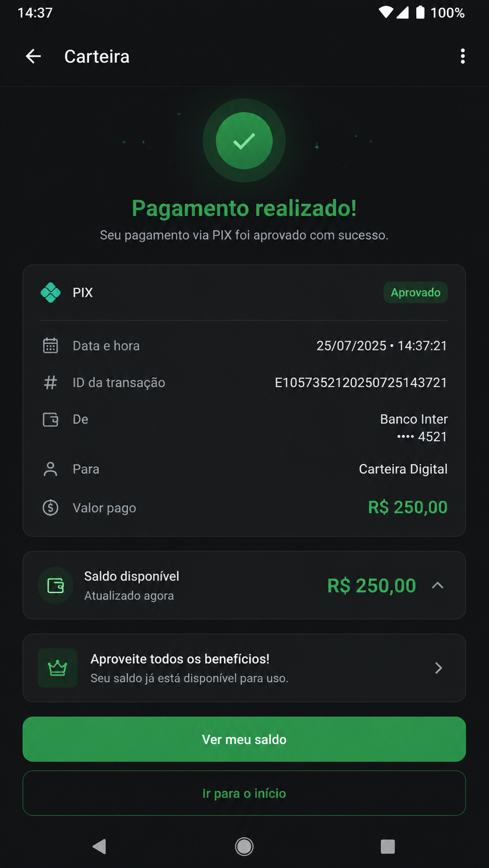Tap the Android back triangle button
489x868 pixels.
point(99,847)
